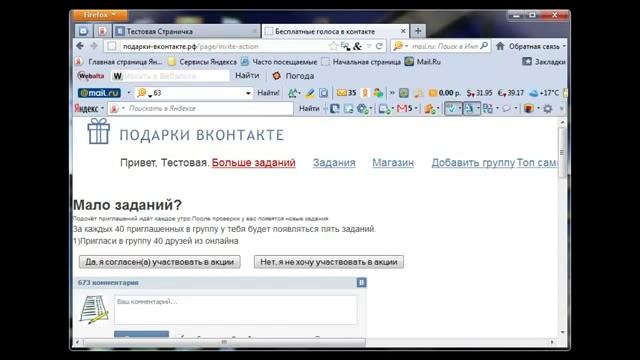Open a new tab with the plus button
The height and width of the screenshot is (360, 640).
(418, 31)
